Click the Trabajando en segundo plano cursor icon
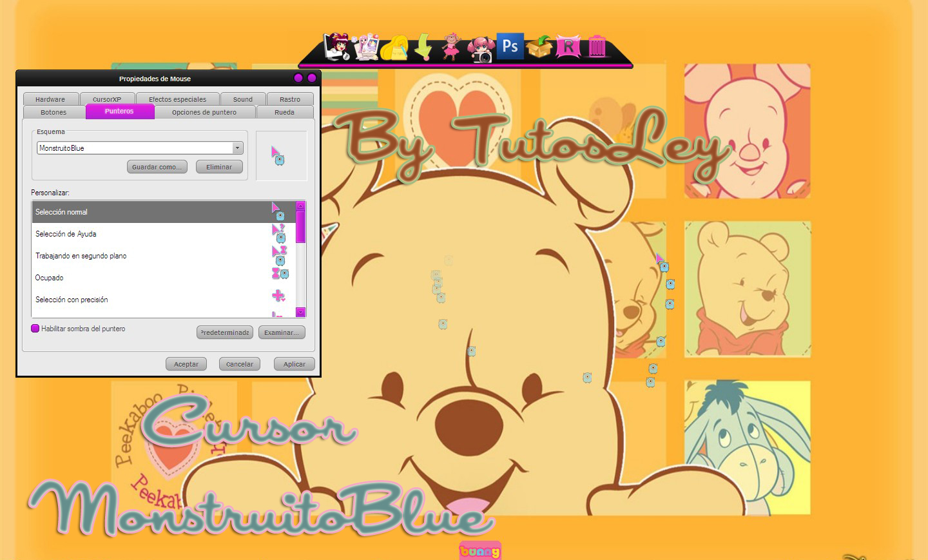The width and height of the screenshot is (928, 560). tap(279, 255)
